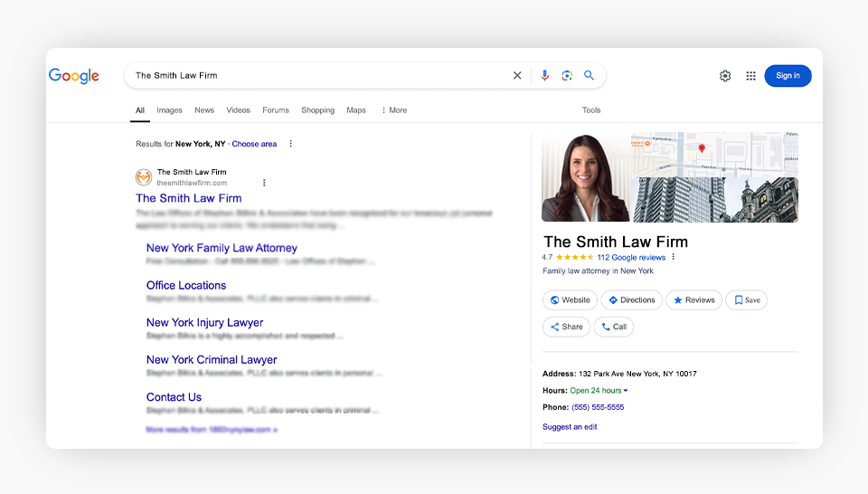Click the Reviews button in knowledge panel
Viewport: 868px width, 494px height.
[694, 300]
